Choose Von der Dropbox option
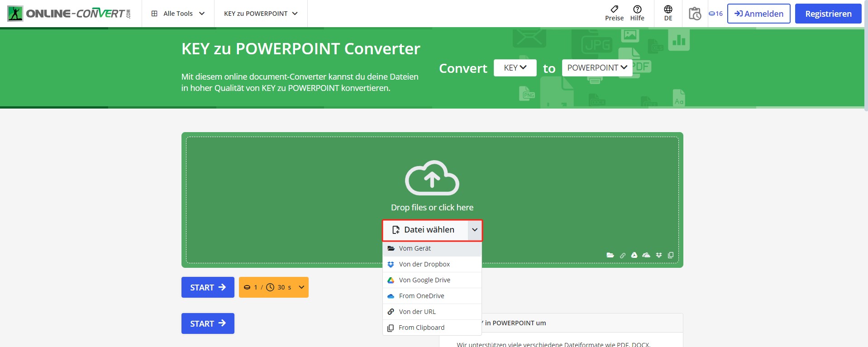868x347 pixels. tap(432, 264)
